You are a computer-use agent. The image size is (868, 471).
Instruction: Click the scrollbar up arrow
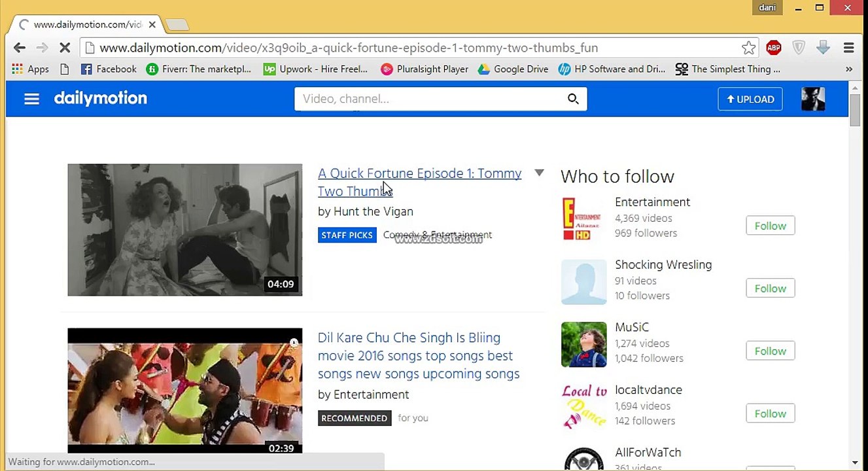[855, 88]
